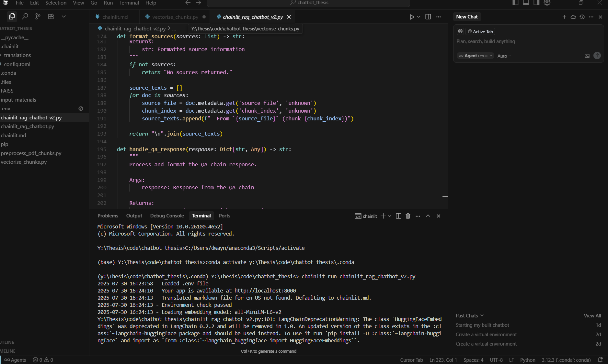Viewport: 608px width, 364px height.
Task: Toggle the primary side bar layout
Action: [515, 3]
